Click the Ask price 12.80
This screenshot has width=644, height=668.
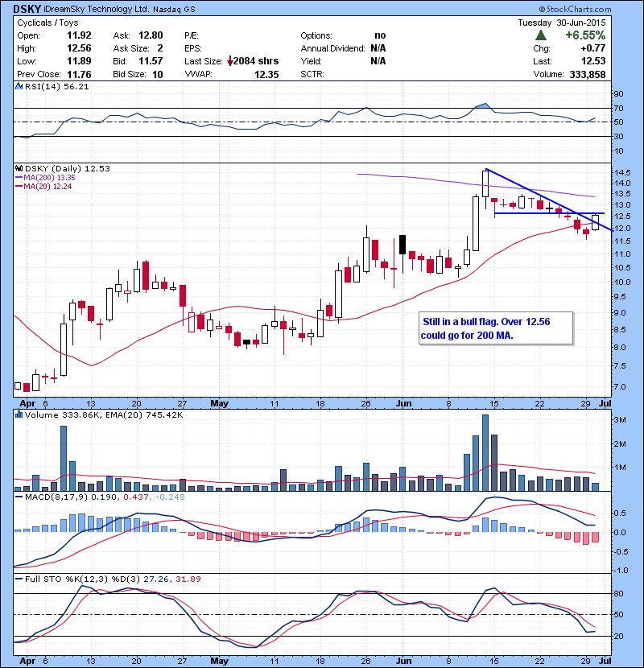coord(151,35)
